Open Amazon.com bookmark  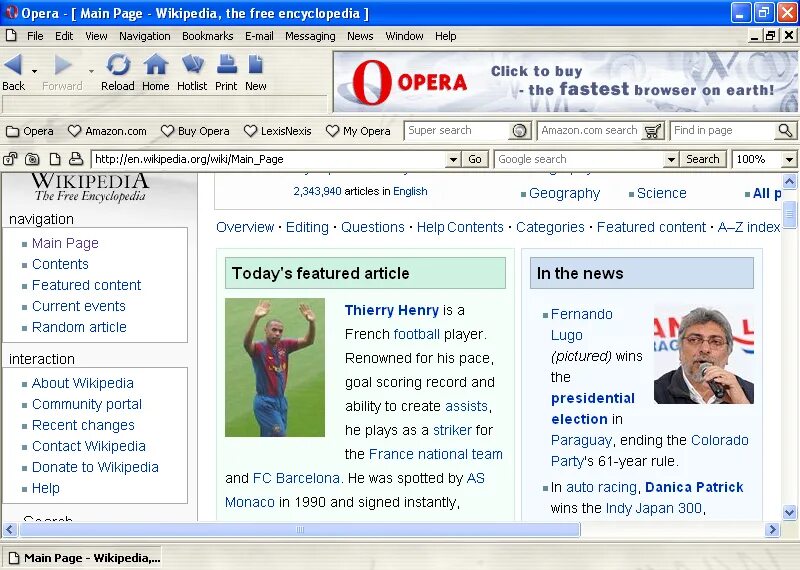click(107, 131)
